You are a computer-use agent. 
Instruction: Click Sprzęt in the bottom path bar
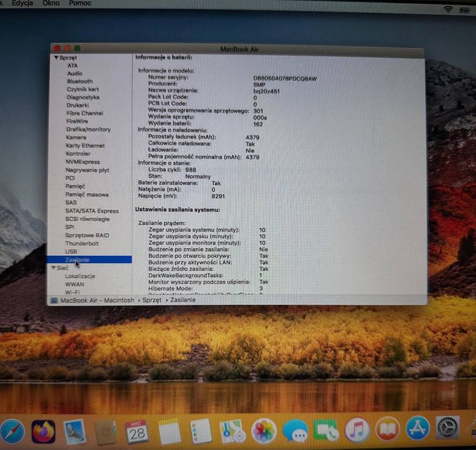[x=152, y=300]
